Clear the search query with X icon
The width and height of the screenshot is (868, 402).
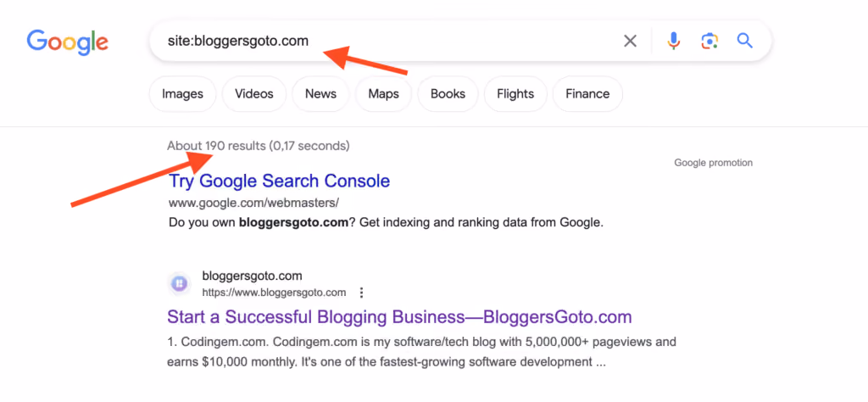(x=630, y=41)
